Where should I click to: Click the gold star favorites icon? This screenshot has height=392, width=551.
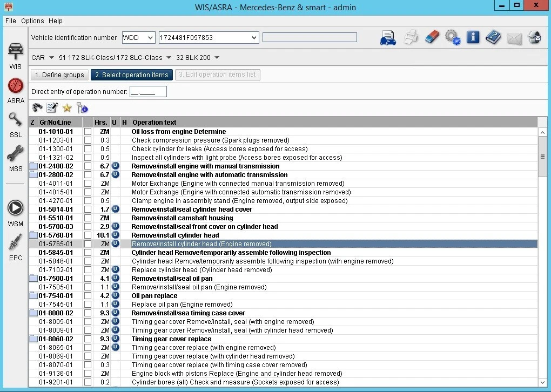coord(67,107)
